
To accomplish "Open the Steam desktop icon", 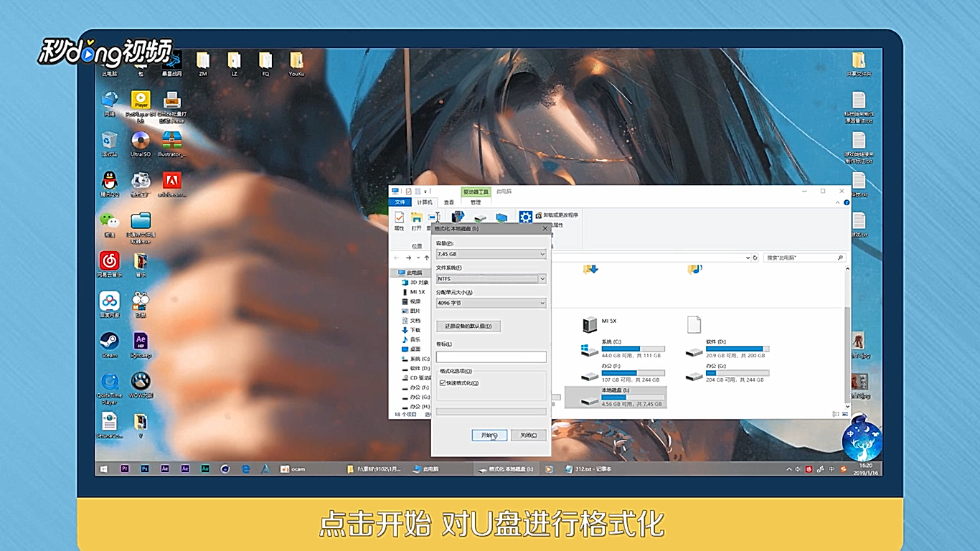I will pyautogui.click(x=109, y=345).
